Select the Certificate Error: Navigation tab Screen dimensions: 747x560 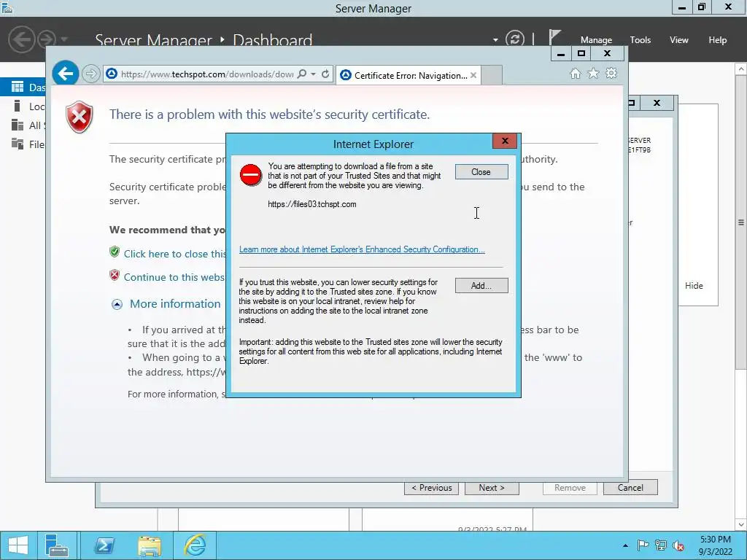pos(409,75)
